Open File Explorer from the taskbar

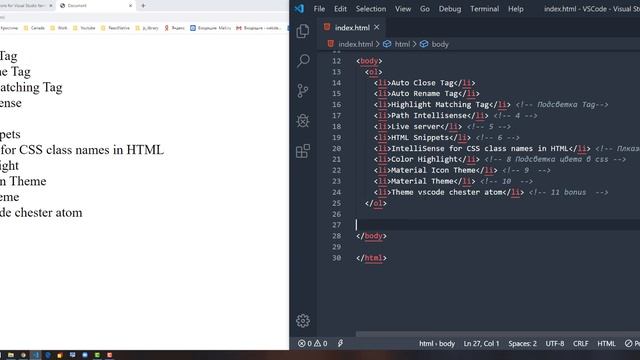pos(11,355)
